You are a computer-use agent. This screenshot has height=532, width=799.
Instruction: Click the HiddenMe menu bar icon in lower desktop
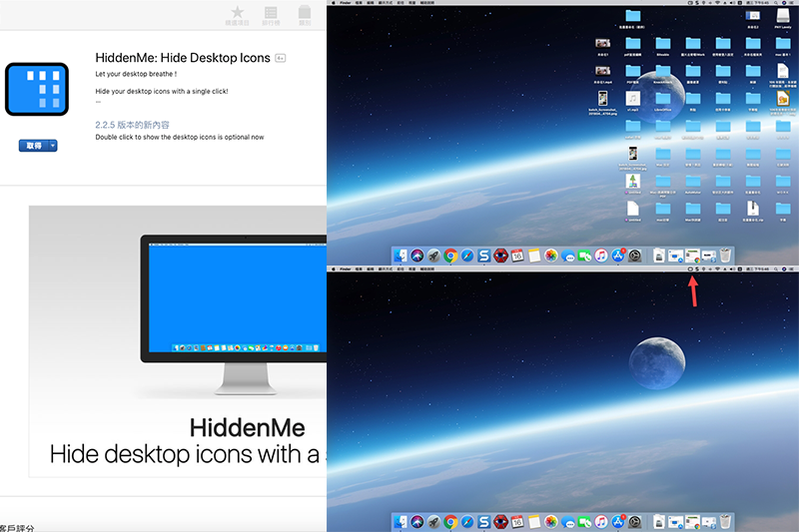pos(690,268)
